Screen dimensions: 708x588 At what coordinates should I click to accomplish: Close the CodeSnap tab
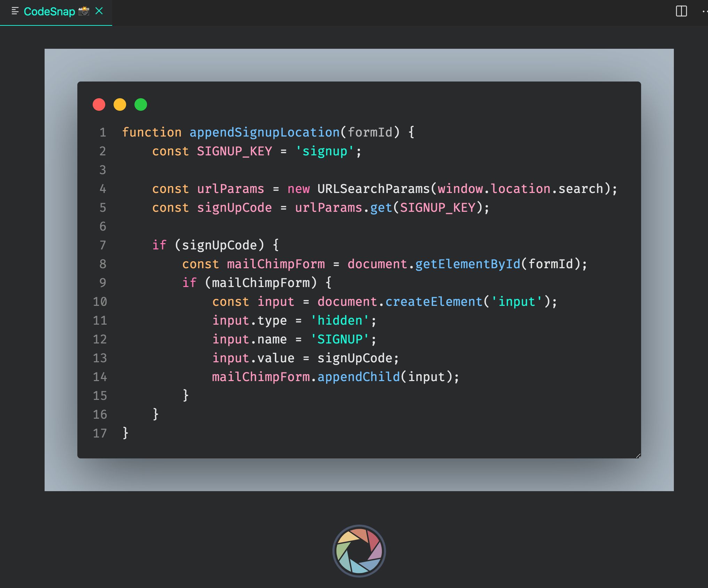pos(100,11)
